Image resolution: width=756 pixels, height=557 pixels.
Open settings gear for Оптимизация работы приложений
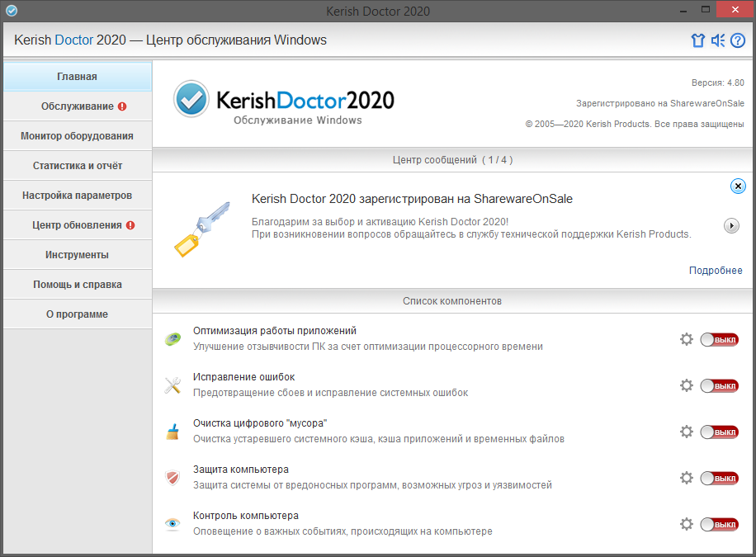point(686,339)
